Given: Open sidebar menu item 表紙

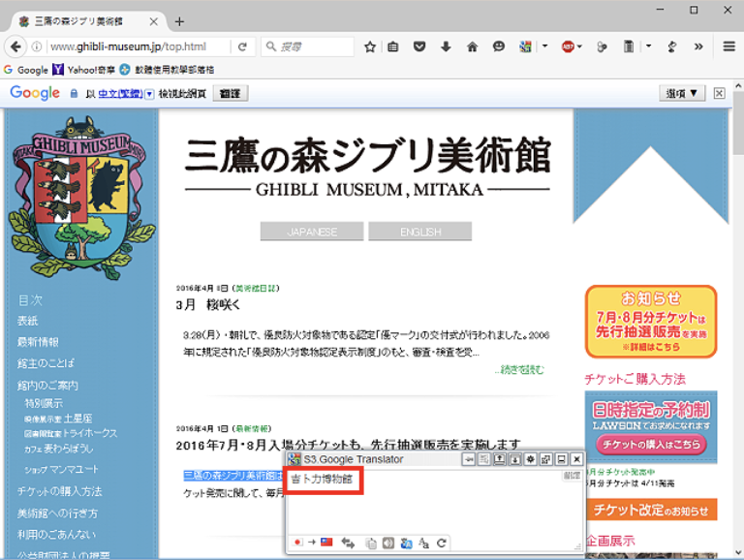Looking at the screenshot, I should tap(27, 321).
